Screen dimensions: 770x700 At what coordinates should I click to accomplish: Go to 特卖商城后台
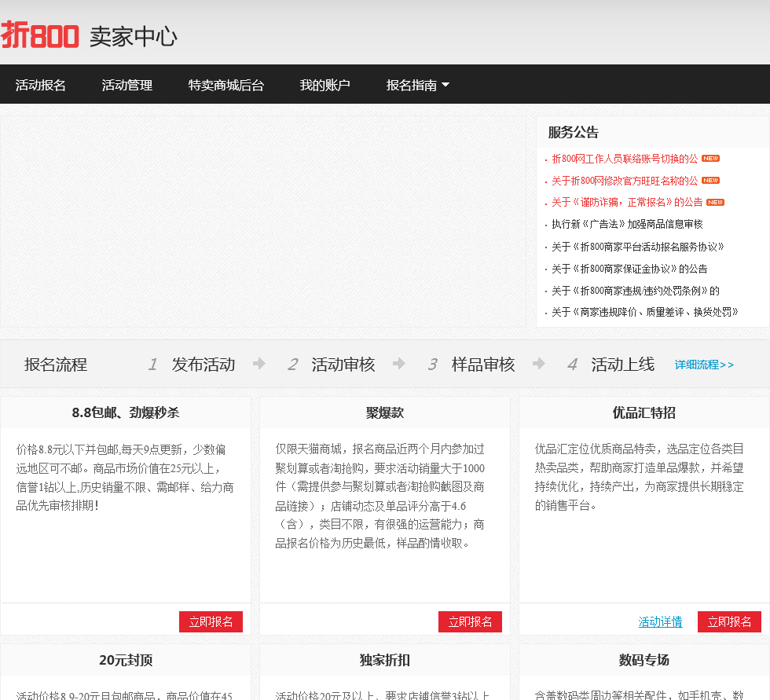tap(226, 85)
